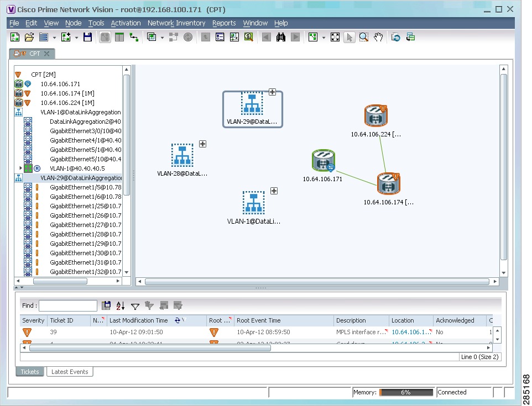
Task: Activate the Pan hand tool
Action: coord(378,37)
